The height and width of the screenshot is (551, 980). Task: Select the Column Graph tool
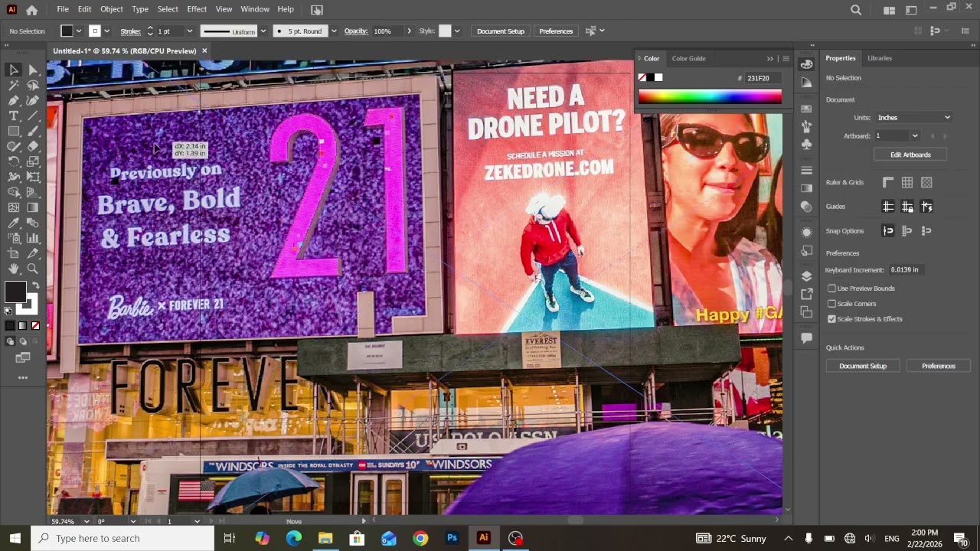pyautogui.click(x=33, y=238)
